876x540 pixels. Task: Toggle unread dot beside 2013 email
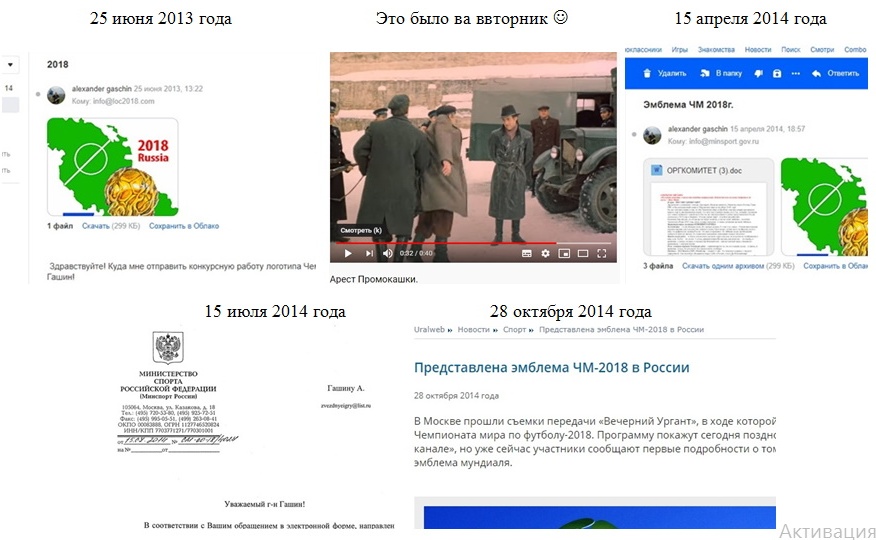tap(38, 94)
